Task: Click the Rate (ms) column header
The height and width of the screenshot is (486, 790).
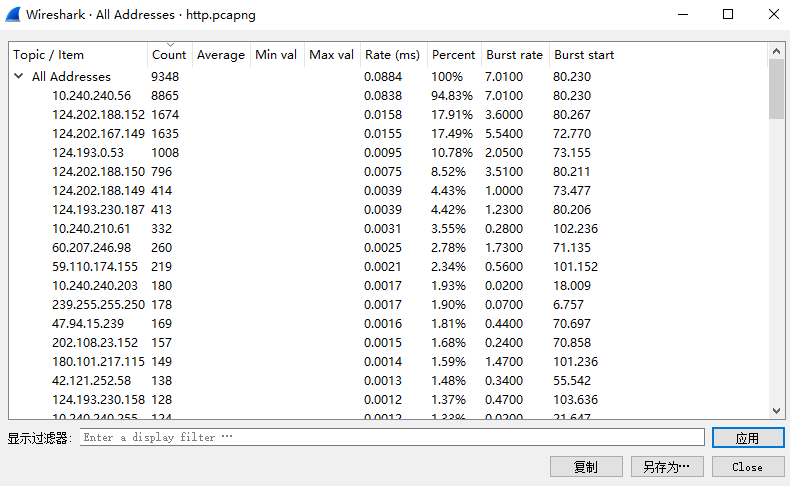Action: tap(393, 54)
